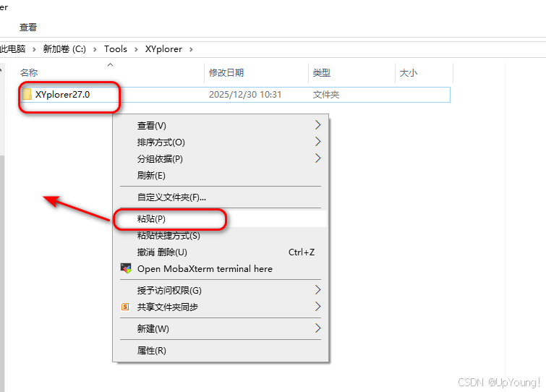Choose 属性(R) at the menu bottom
This screenshot has width=546, height=392.
pyautogui.click(x=221, y=350)
